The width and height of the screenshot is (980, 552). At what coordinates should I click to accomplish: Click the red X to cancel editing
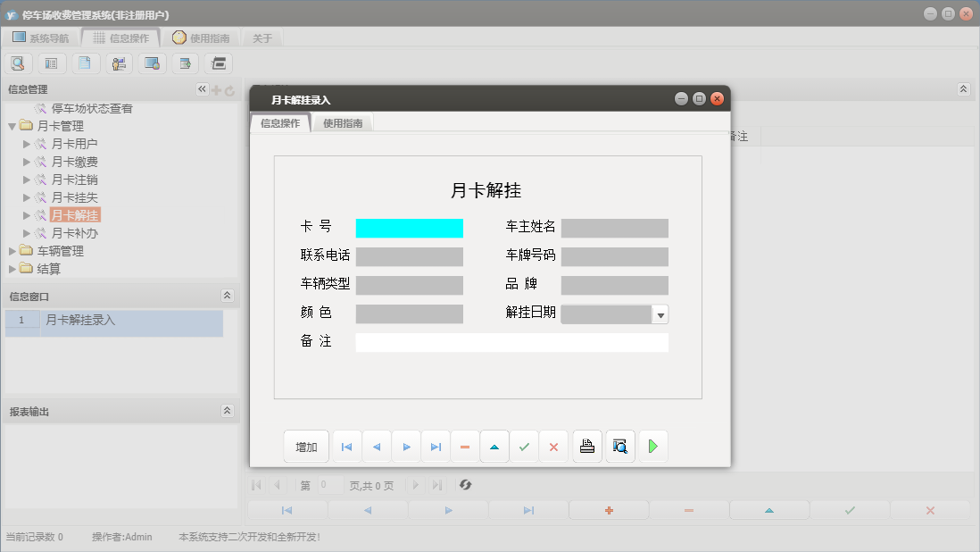[553, 446]
